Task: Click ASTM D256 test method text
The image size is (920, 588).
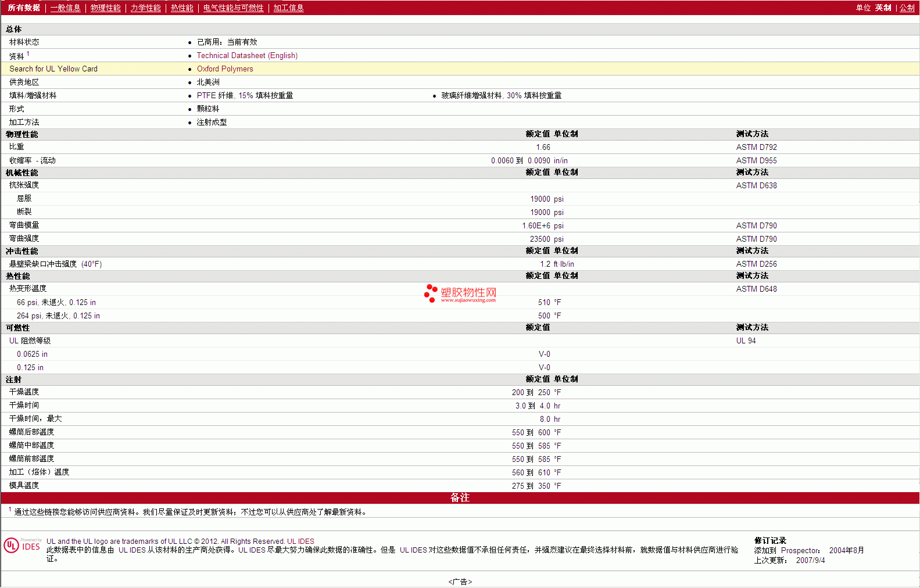Action: 756,264
